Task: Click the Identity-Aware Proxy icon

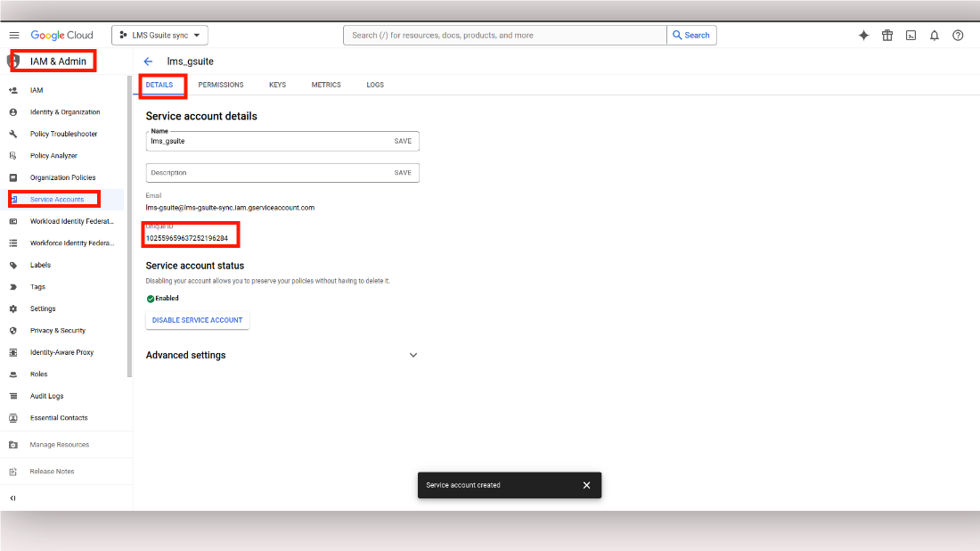Action: coord(13,353)
